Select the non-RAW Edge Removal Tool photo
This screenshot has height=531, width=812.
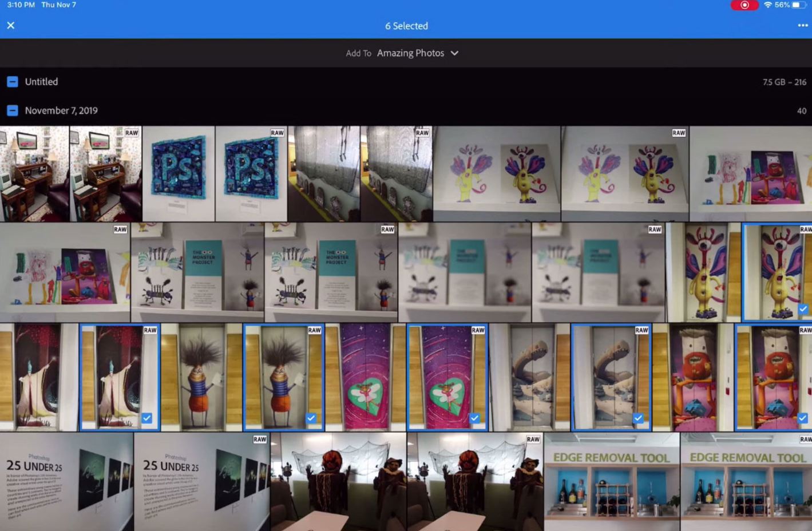point(612,482)
